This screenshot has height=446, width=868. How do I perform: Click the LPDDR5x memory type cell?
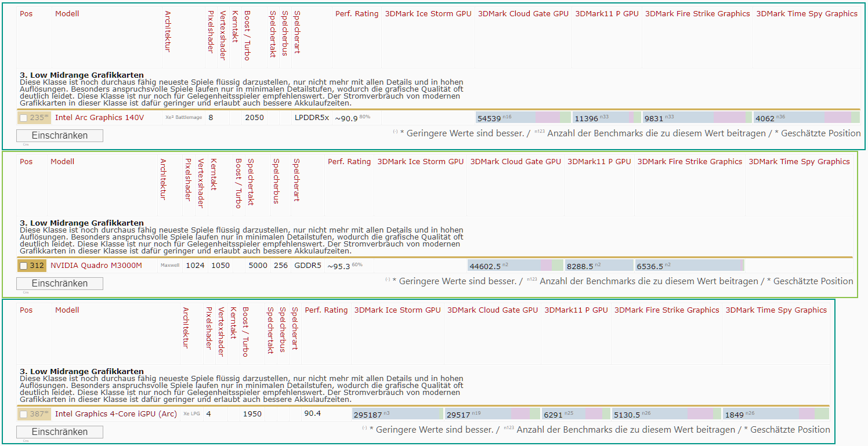[x=312, y=118]
